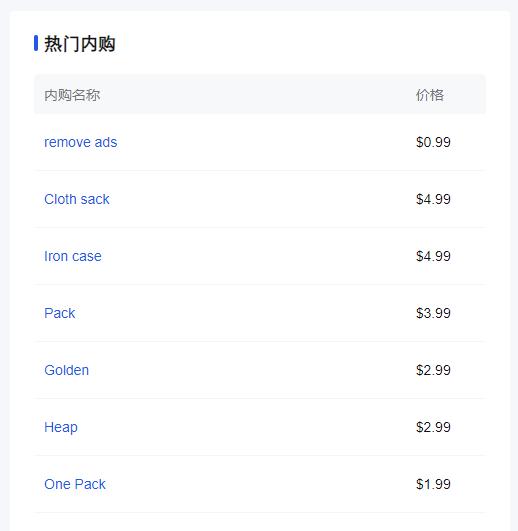The height and width of the screenshot is (531, 518).
Task: Click the Iron case link
Action: pos(73,256)
